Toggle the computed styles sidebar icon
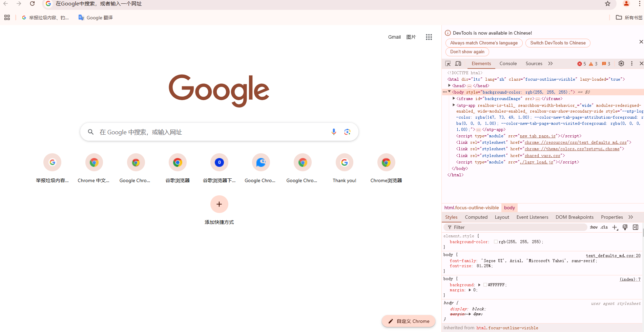 (x=636, y=227)
